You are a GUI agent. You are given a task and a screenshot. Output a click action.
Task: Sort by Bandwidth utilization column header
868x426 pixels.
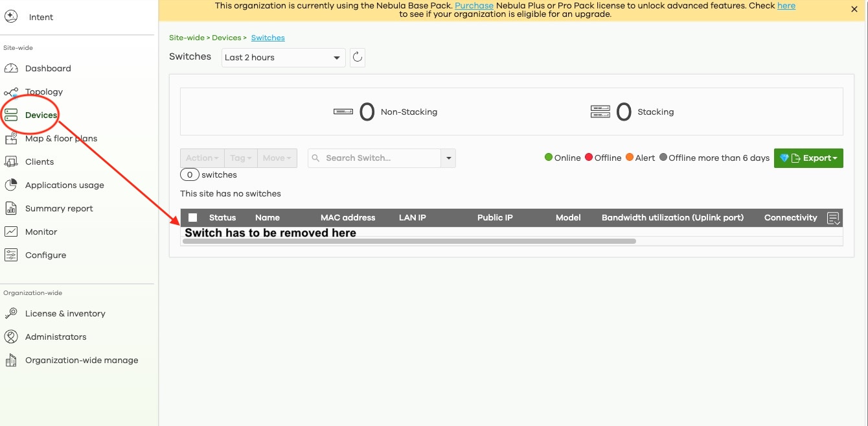coord(672,218)
